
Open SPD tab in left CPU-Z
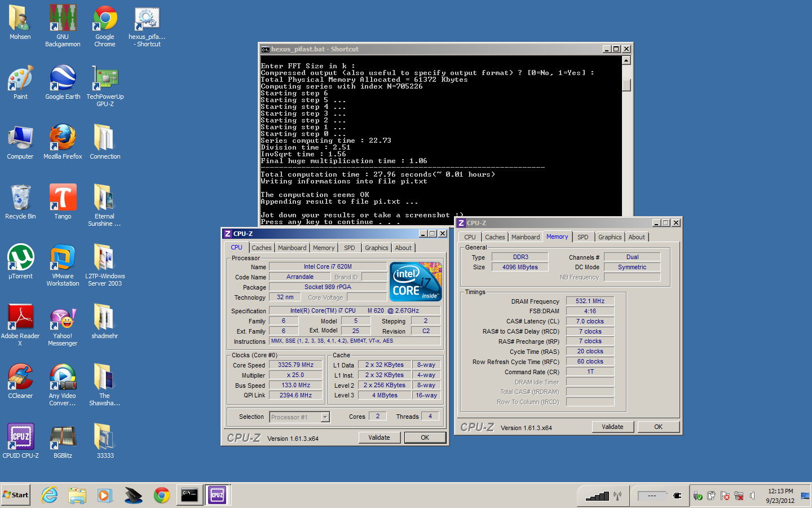[x=350, y=248]
